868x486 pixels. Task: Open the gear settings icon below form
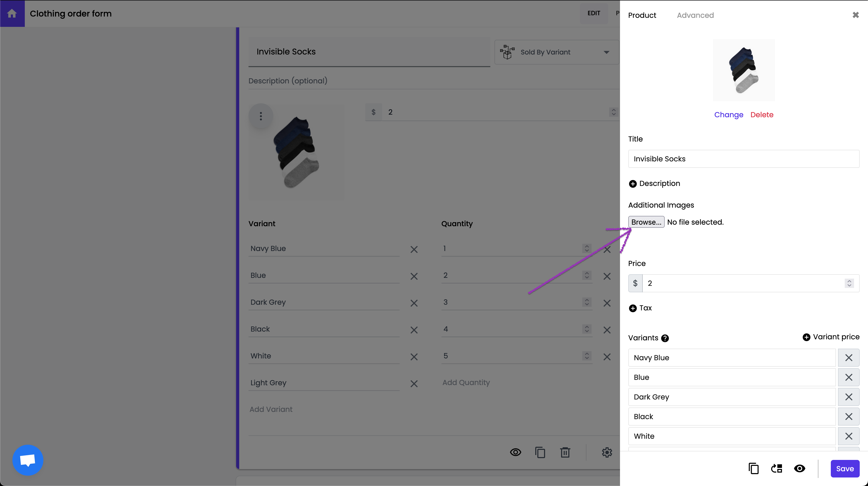[607, 452]
